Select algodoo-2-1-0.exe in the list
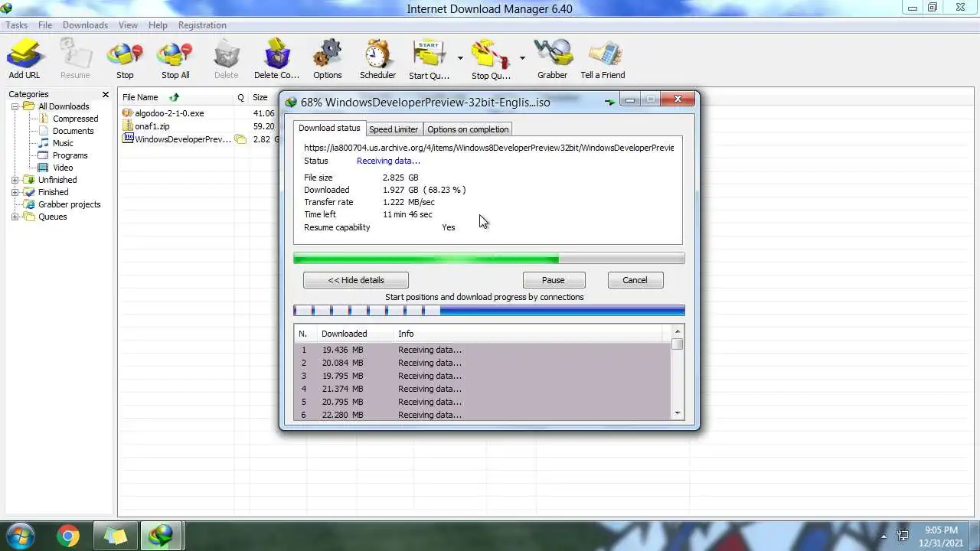 169,113
